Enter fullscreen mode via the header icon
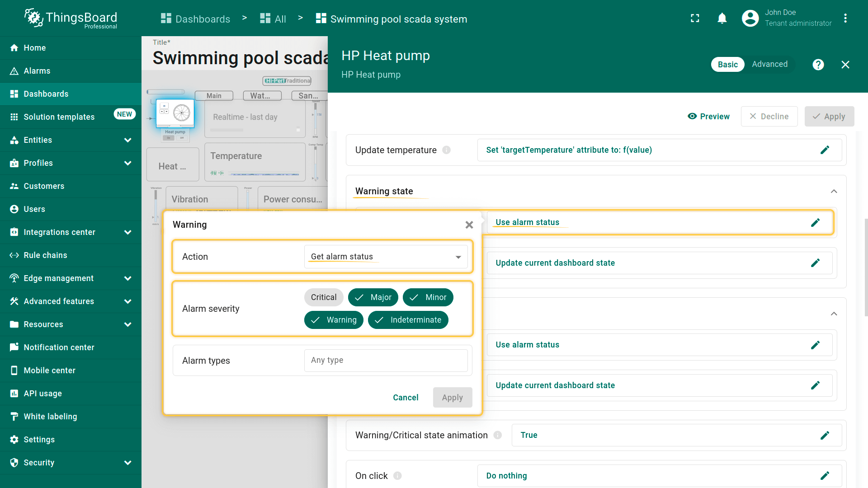 [695, 19]
